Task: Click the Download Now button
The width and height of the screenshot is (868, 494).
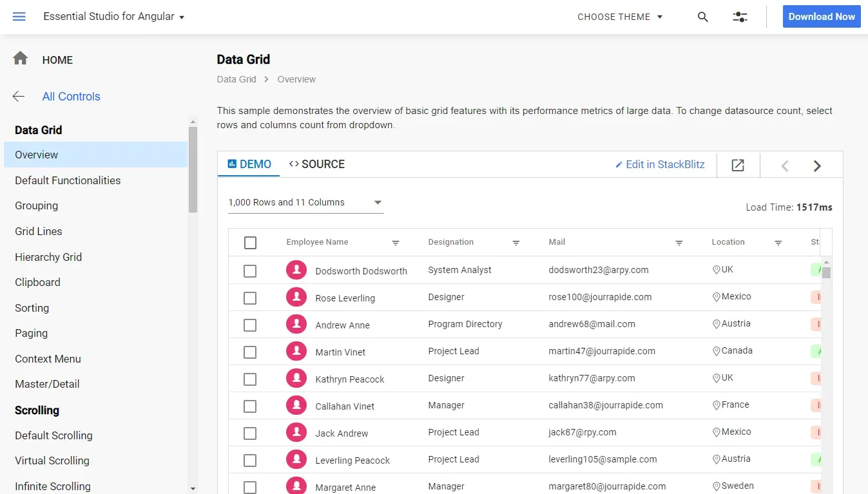Action: point(822,17)
